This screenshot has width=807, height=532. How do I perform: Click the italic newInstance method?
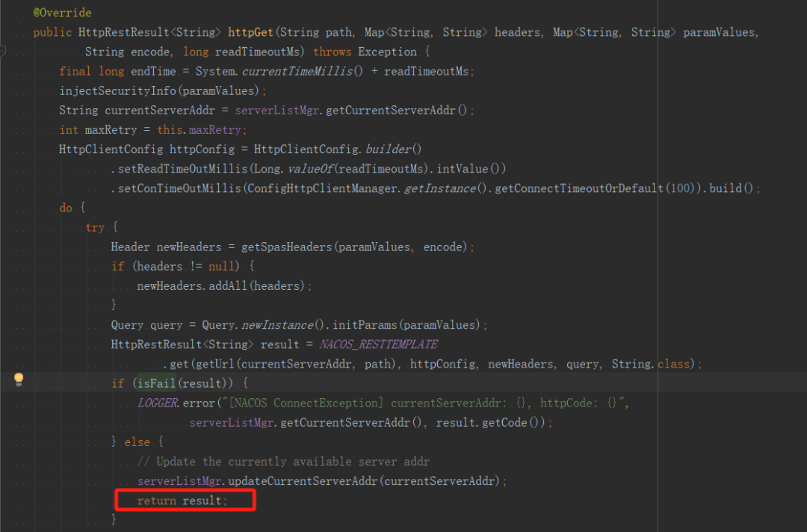coord(277,325)
